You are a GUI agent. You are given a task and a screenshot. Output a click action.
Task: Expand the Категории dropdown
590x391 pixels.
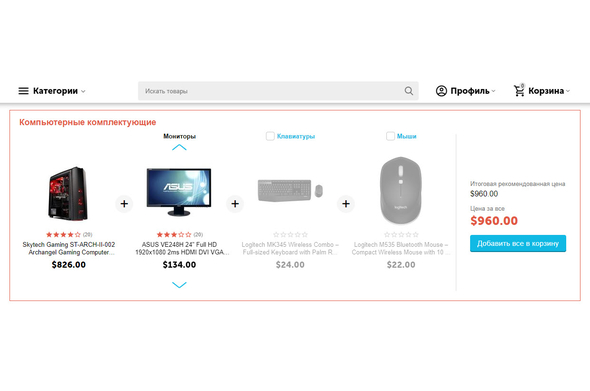[x=83, y=91]
